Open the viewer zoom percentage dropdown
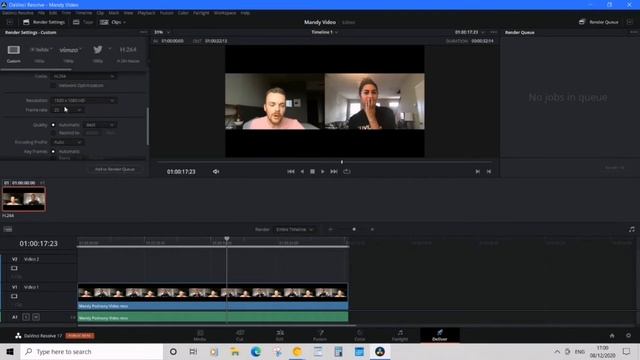 162,32
